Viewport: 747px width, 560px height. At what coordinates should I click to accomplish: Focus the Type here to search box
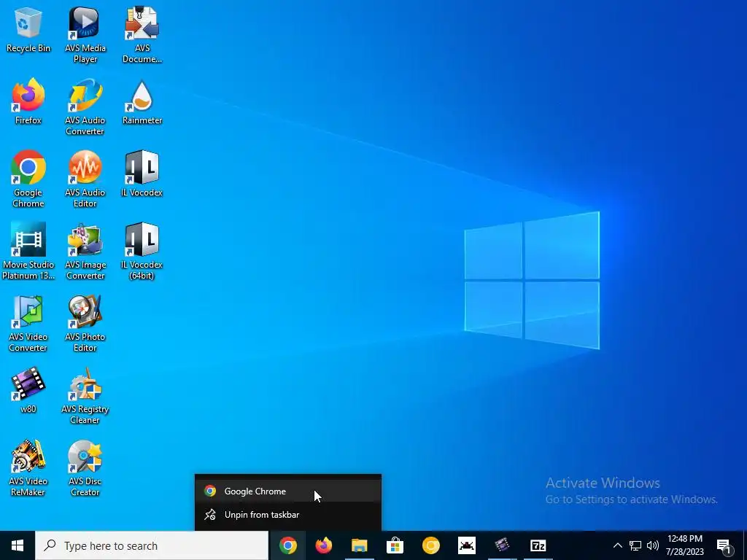(152, 545)
